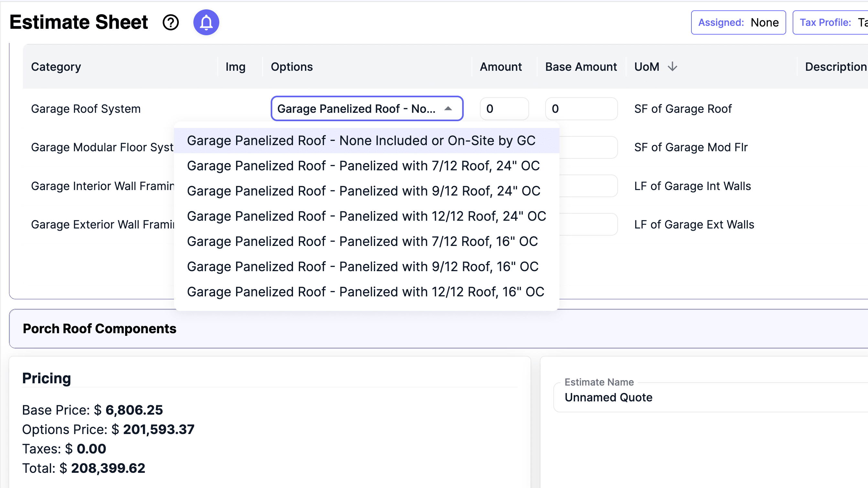Click the Garage Roof Base Amount field
Screen dimensions: 868x488
pos(581,109)
